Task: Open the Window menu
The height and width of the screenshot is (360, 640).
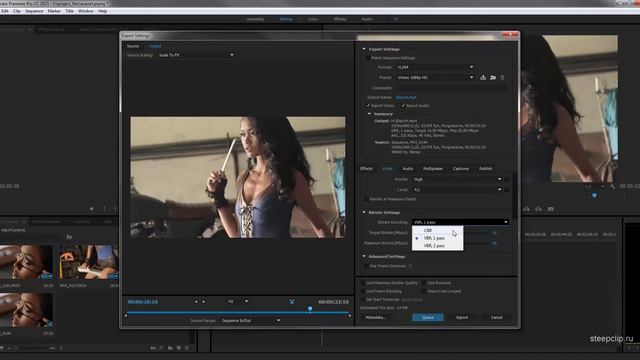Action: point(86,11)
